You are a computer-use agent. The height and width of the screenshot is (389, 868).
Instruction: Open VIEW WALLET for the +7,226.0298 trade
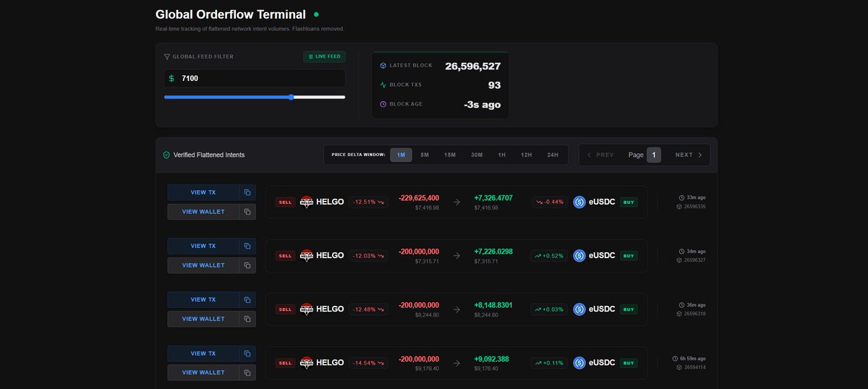click(203, 265)
